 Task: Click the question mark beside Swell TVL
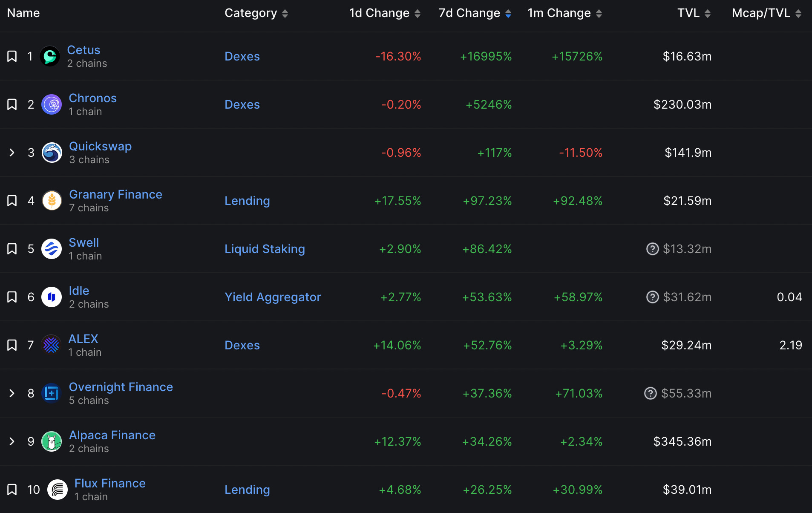pos(652,249)
